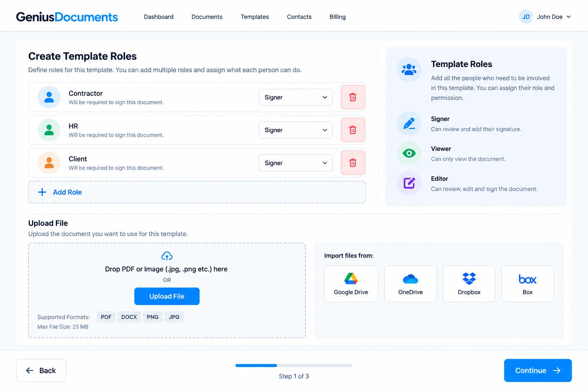Viewport: 588px width, 392px height.
Task: Click the HR green avatar icon
Action: [x=49, y=130]
